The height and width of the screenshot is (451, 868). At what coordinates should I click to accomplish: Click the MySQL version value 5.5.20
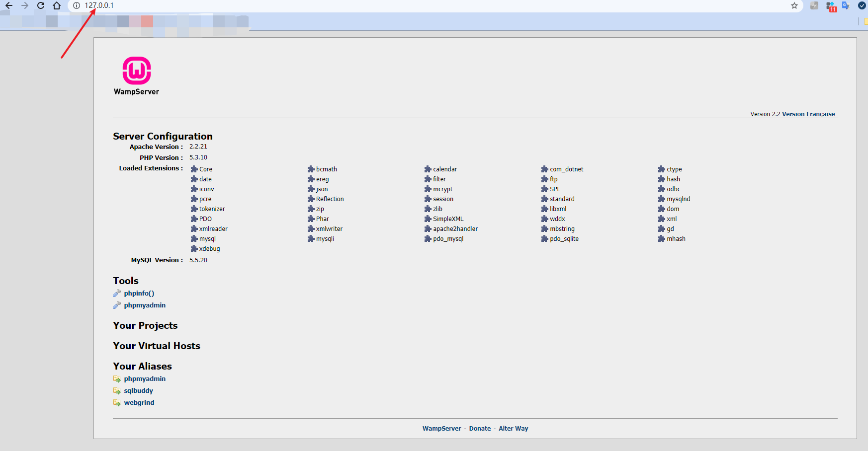click(198, 260)
